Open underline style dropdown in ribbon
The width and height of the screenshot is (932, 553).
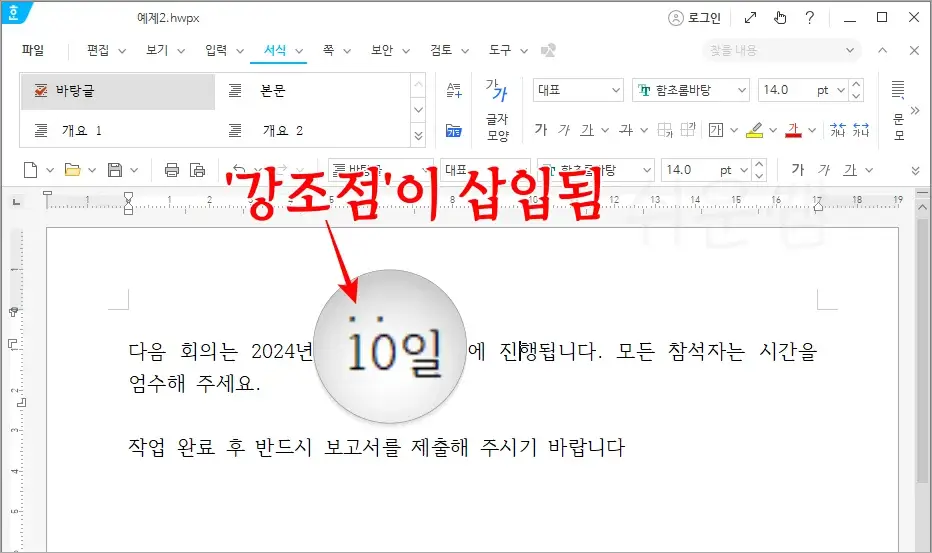pyautogui.click(x=604, y=130)
